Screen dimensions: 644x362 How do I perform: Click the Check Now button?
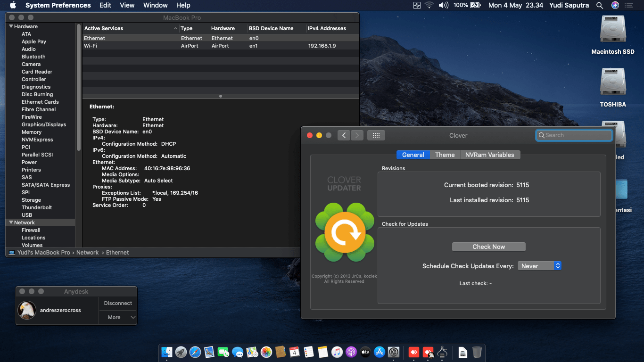point(489,247)
